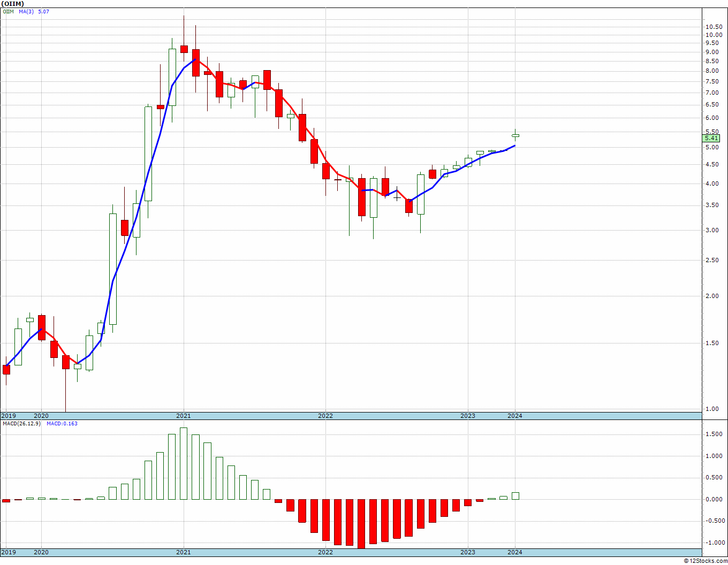728x565 pixels.
Task: Select 2021 on the price chart time axis
Action: (184, 416)
